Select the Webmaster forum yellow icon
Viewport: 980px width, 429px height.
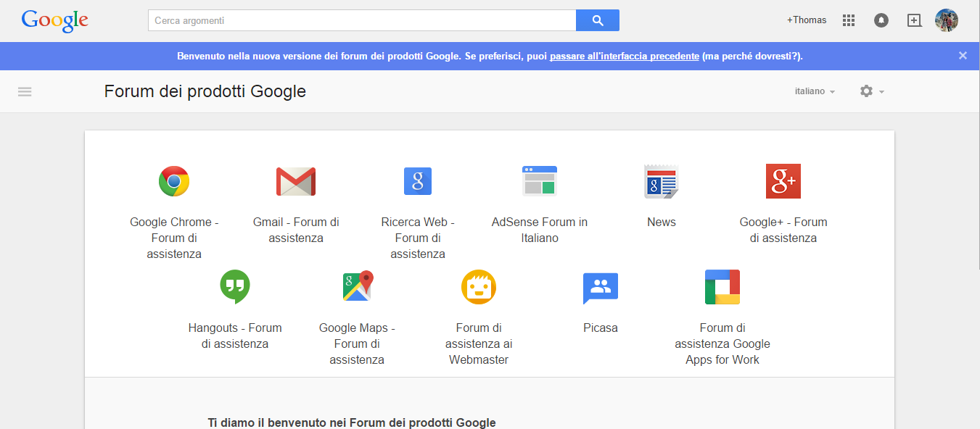tap(479, 287)
